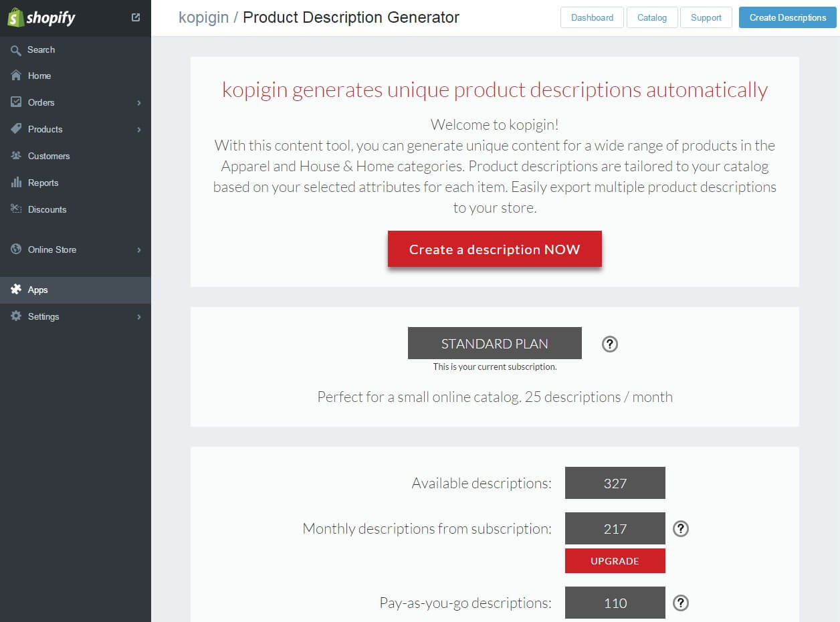Viewport: 840px width, 622px height.
Task: Click the STANDARD PLAN button
Action: pyautogui.click(x=495, y=344)
